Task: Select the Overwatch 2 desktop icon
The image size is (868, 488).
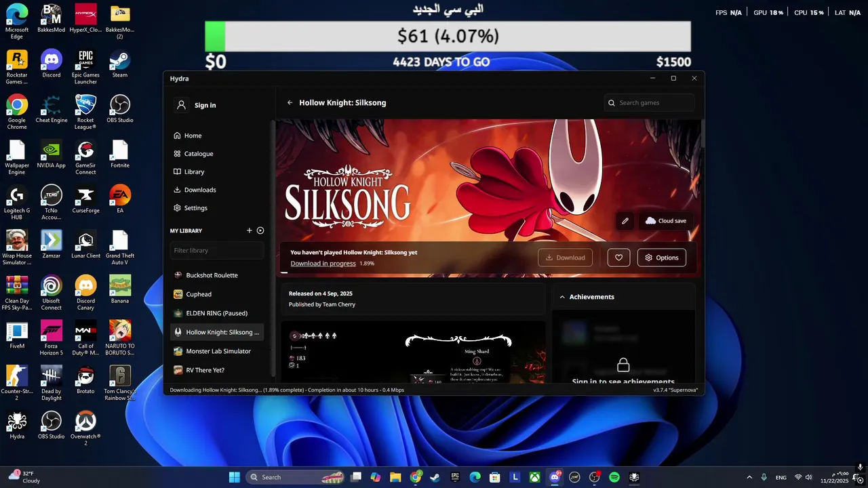Action: [85, 428]
